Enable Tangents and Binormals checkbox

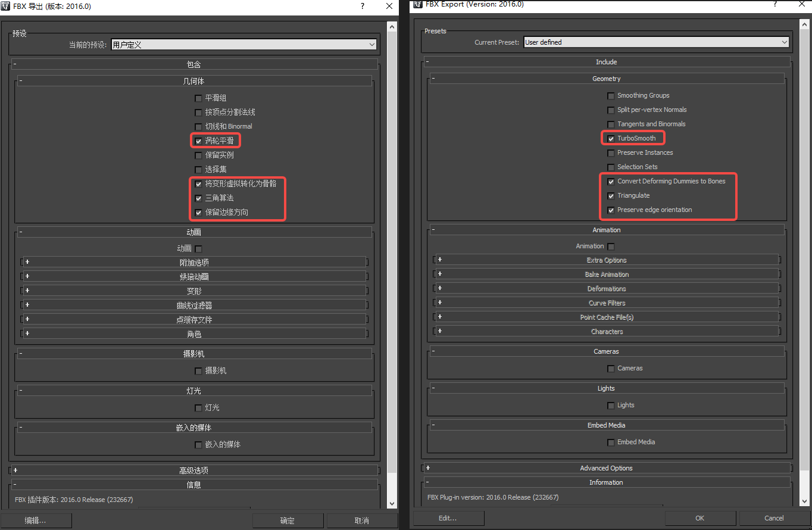[611, 124]
